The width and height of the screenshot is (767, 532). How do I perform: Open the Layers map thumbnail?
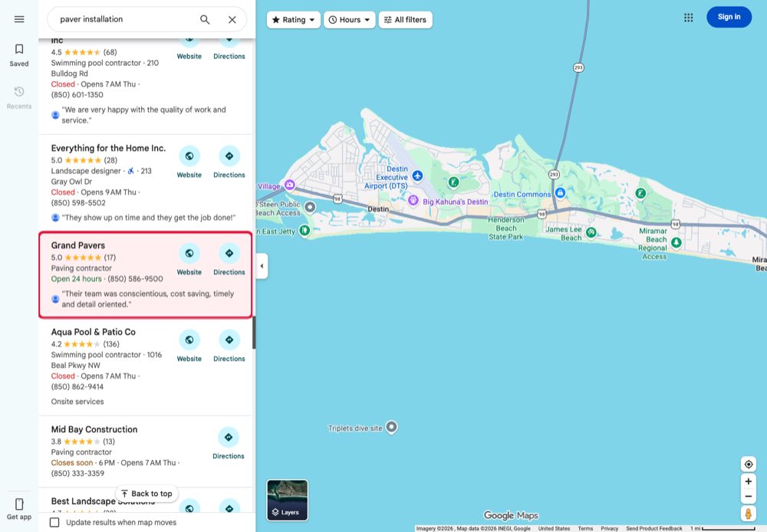click(287, 501)
